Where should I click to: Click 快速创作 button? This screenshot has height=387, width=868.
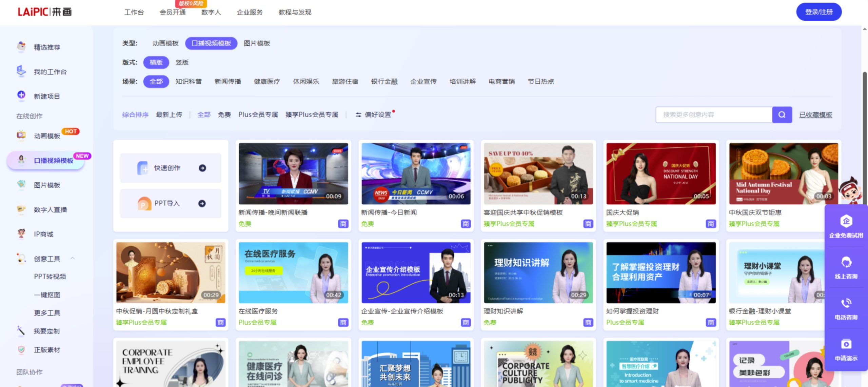click(171, 168)
